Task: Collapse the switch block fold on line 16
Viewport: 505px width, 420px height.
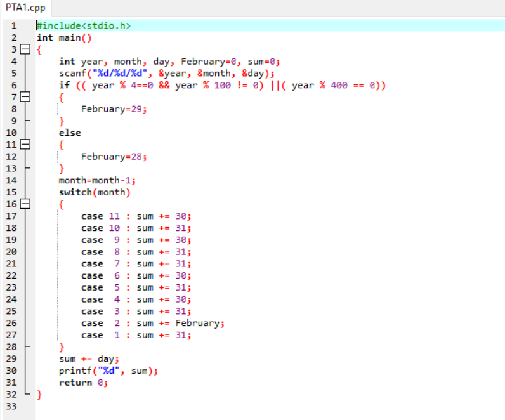Action: [25, 204]
